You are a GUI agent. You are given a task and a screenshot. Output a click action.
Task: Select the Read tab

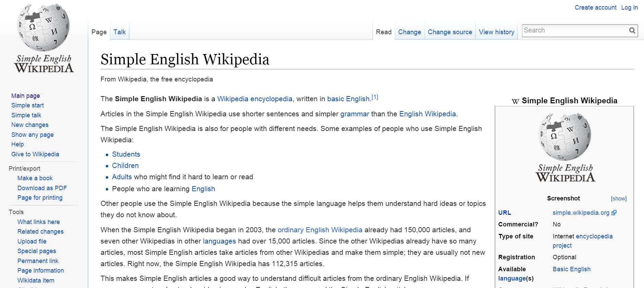[x=384, y=32]
